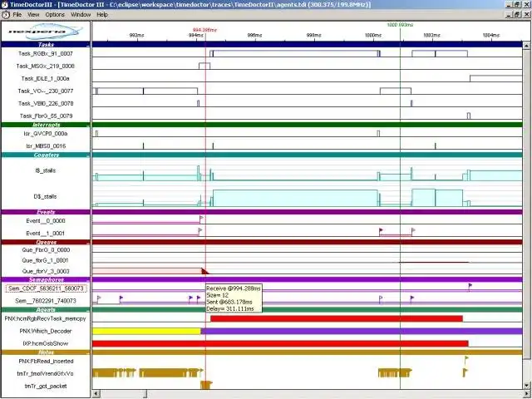Select the Sem_CDCF_5636211_560073 row label

[x=46, y=288]
